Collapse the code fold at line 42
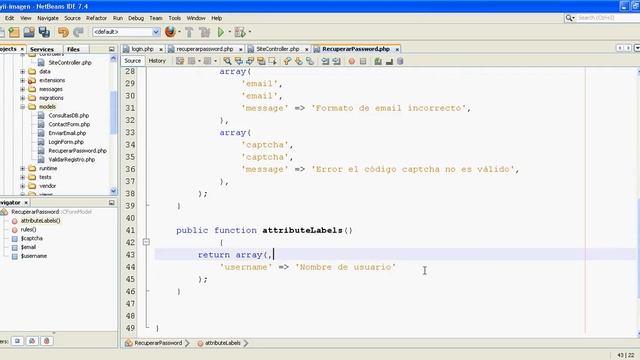 click(146, 242)
